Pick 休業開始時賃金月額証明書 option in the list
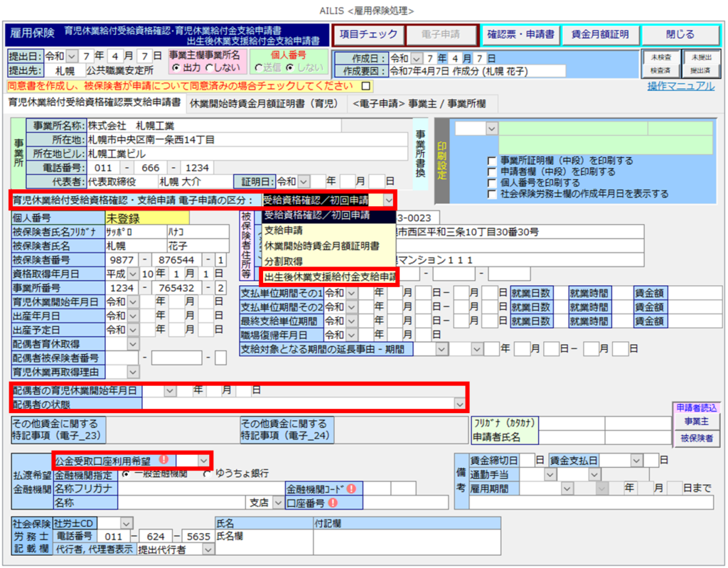The height and width of the screenshot is (568, 728). pyautogui.click(x=321, y=245)
